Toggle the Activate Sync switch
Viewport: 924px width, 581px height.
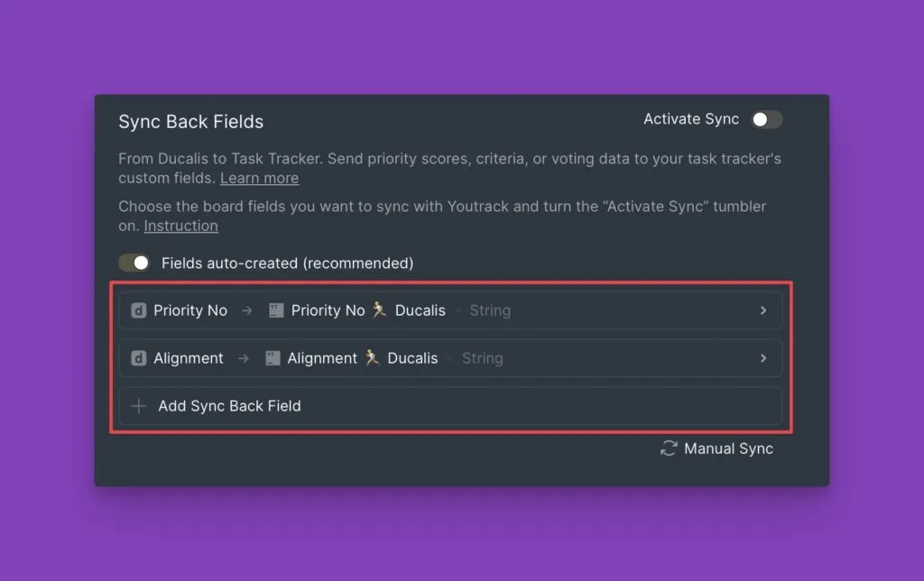click(x=767, y=119)
